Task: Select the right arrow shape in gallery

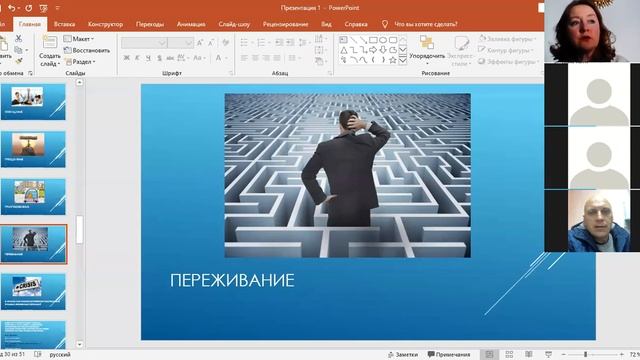Action: (373, 50)
